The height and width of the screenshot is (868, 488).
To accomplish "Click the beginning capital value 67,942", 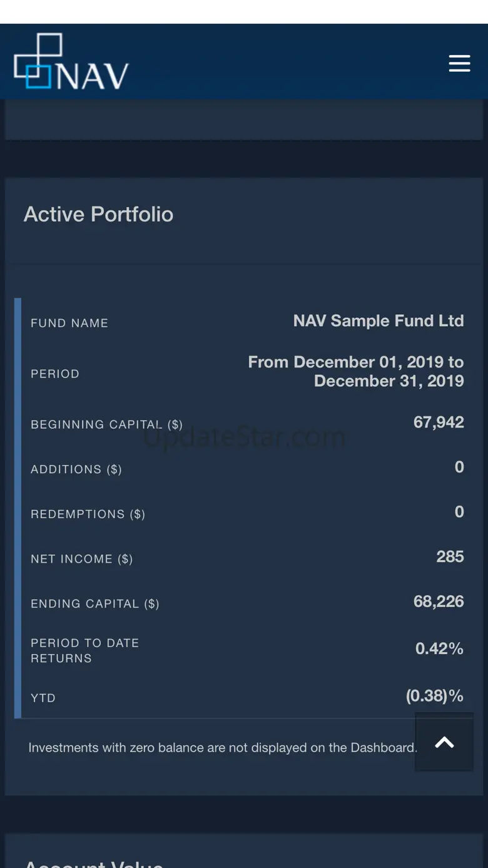I will pyautogui.click(x=438, y=422).
